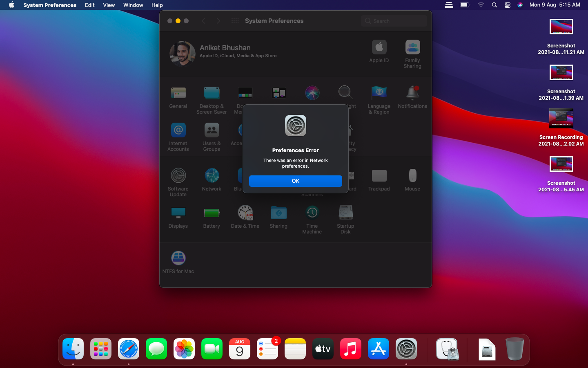Open the Screen Recording file thumbnail
Screen dimensions: 588x368
(x=561, y=119)
